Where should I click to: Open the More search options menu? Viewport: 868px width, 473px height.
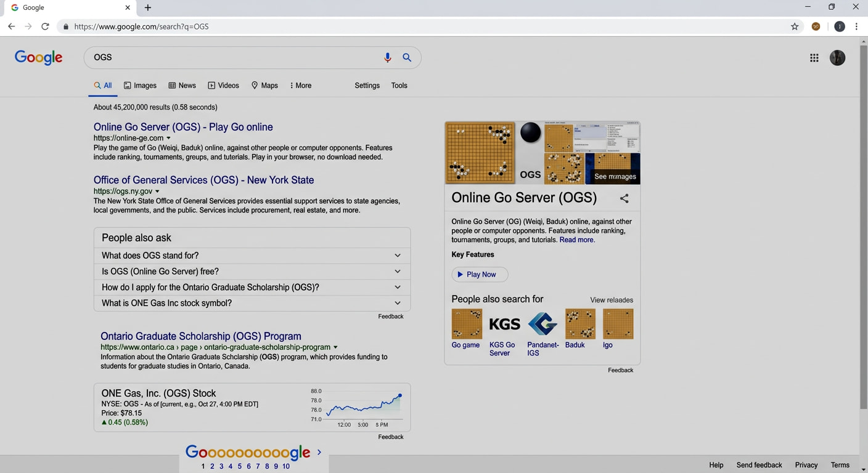(x=300, y=86)
